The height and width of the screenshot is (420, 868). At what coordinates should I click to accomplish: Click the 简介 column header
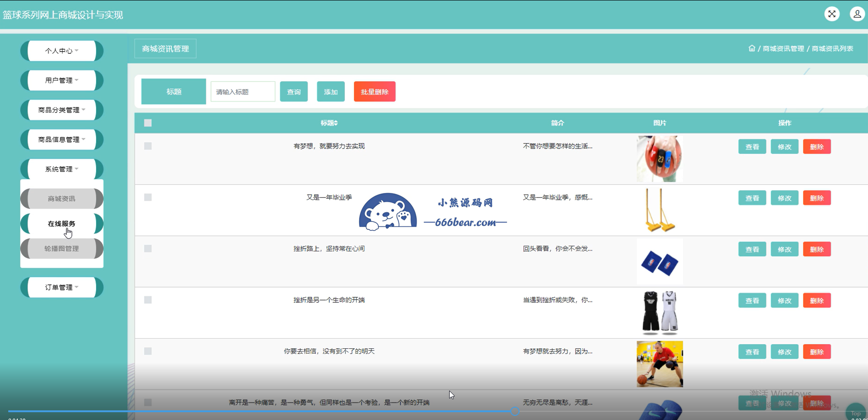(x=557, y=123)
